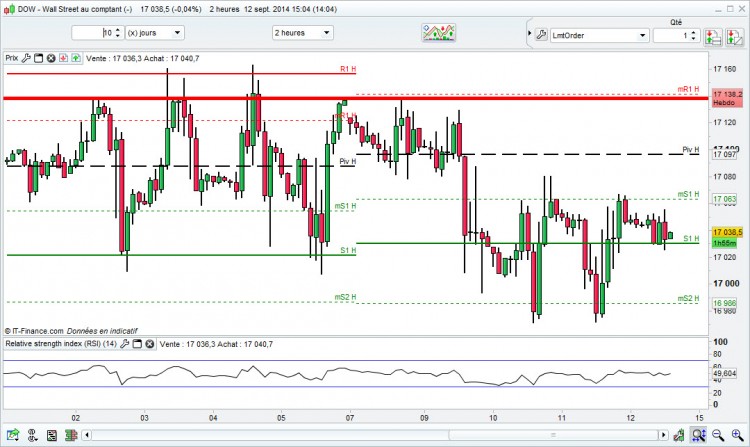Click the date label 09 on time axis

[424, 418]
